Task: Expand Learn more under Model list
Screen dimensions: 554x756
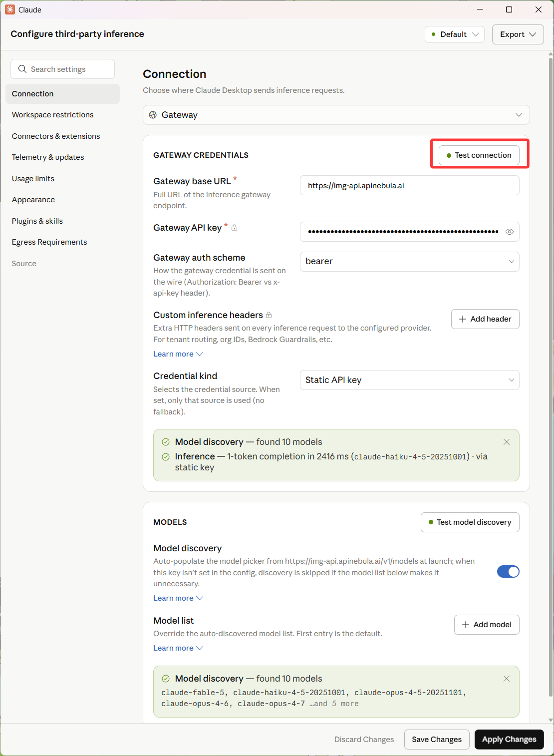Action: pyautogui.click(x=178, y=648)
